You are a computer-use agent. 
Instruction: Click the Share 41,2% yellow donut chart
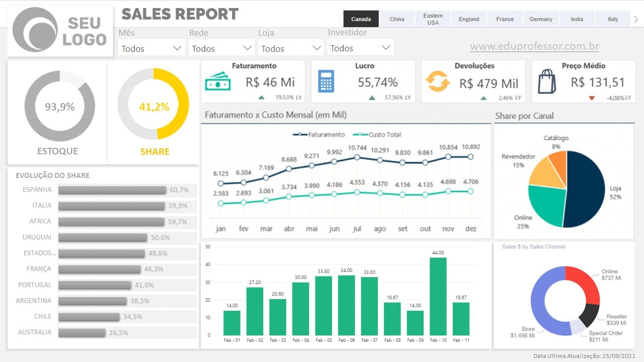coord(153,104)
